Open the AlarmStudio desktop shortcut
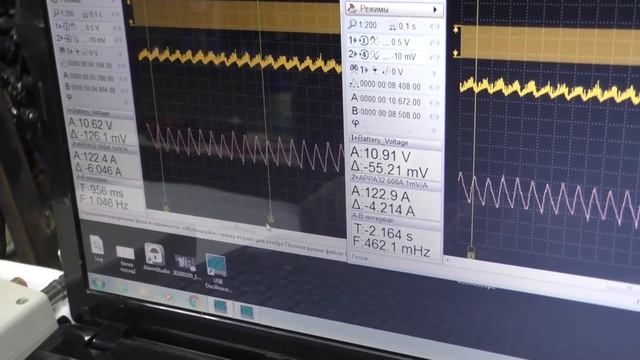 coord(155,258)
